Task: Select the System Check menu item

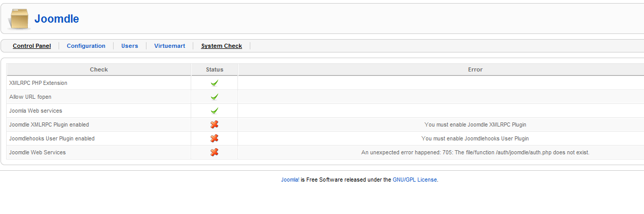Action: click(222, 46)
